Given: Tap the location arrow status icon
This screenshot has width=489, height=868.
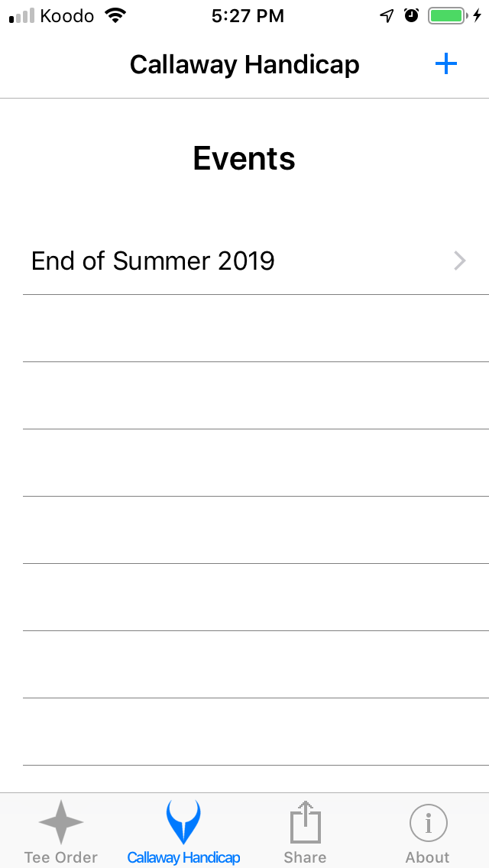Looking at the screenshot, I should click(387, 14).
